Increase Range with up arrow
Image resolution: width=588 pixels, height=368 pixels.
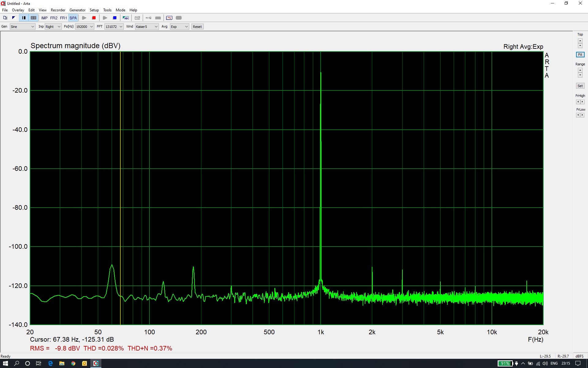(x=580, y=70)
